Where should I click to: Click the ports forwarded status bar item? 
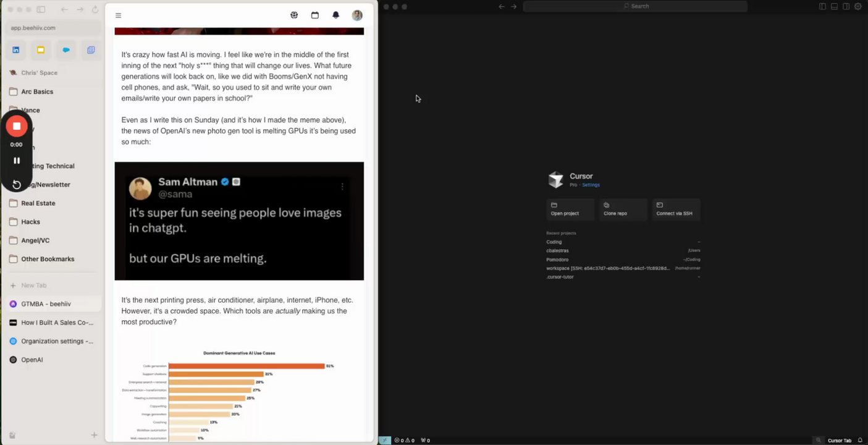click(x=425, y=440)
